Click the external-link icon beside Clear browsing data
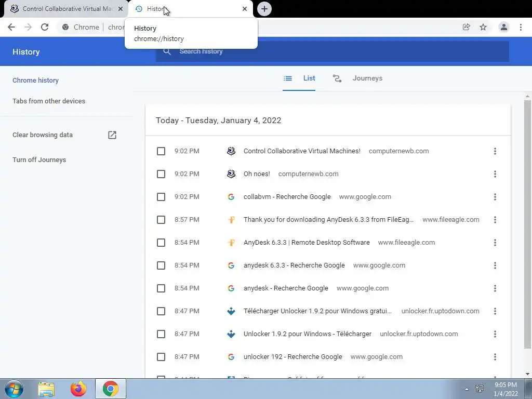532x399 pixels. pos(112,135)
